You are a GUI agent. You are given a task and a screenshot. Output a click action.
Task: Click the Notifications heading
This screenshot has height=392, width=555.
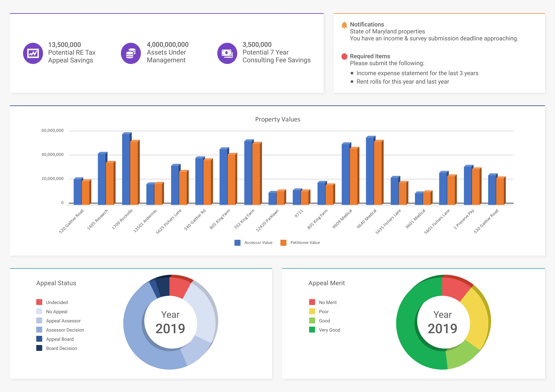click(367, 24)
